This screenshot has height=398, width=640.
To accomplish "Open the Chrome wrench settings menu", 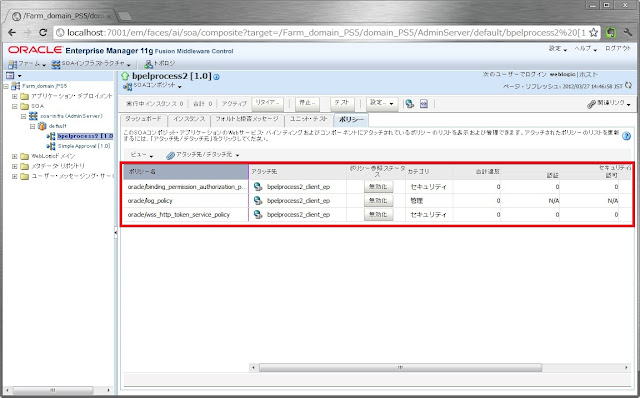I will [628, 32].
